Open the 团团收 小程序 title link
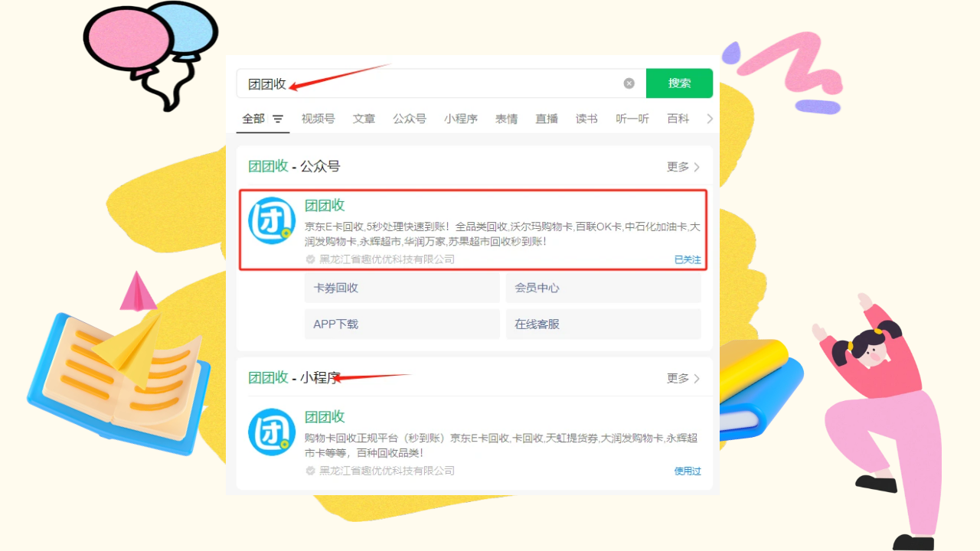 click(325, 416)
